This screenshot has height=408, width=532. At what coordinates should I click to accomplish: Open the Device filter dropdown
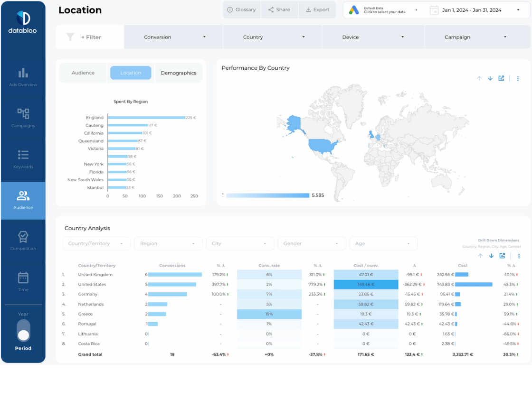[x=373, y=37]
